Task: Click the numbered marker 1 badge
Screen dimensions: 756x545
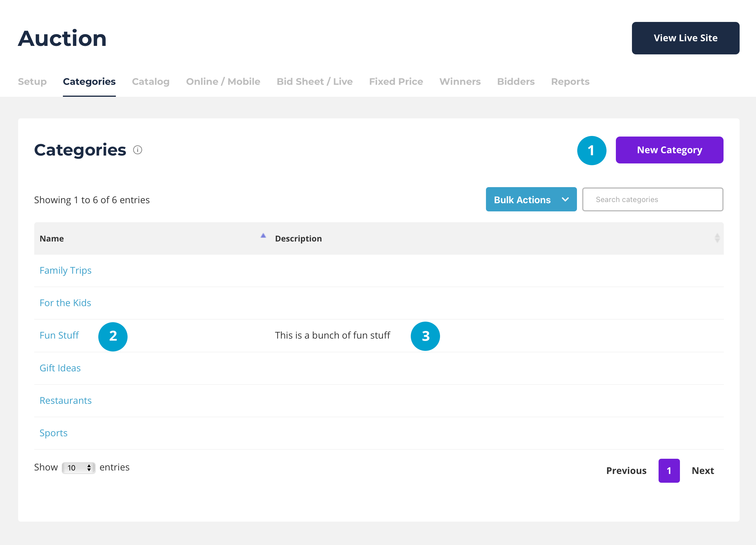Action: point(591,151)
